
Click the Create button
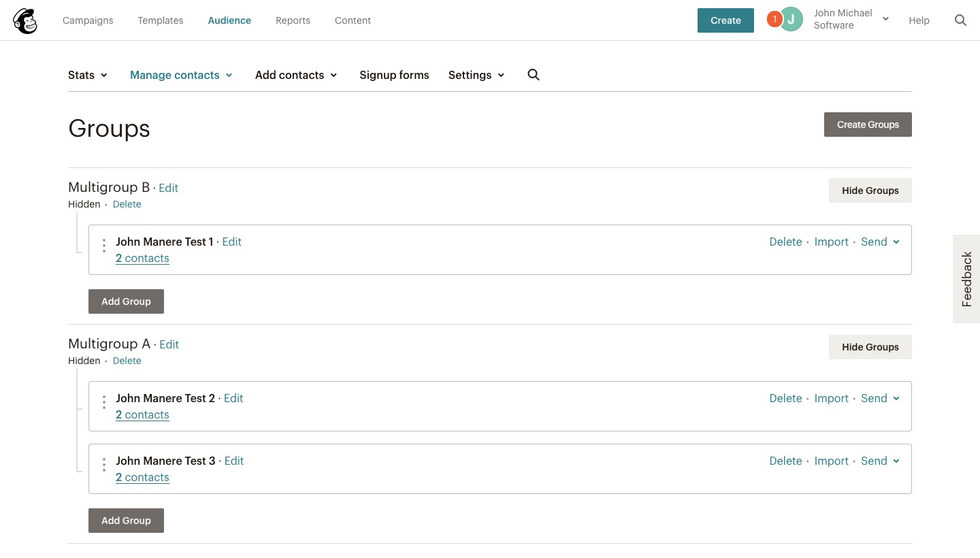click(x=725, y=20)
